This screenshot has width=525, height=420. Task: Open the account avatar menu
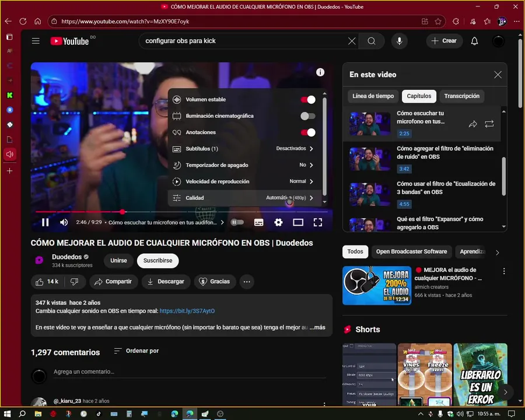(498, 41)
